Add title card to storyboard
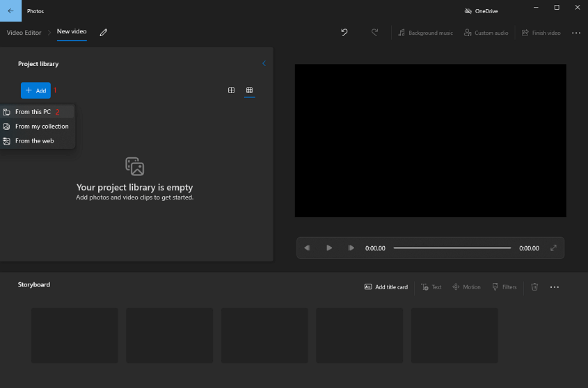The image size is (588, 388). (x=386, y=286)
